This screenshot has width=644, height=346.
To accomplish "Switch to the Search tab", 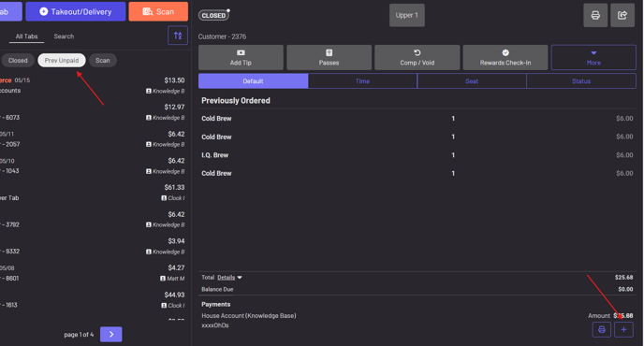I will 64,36.
